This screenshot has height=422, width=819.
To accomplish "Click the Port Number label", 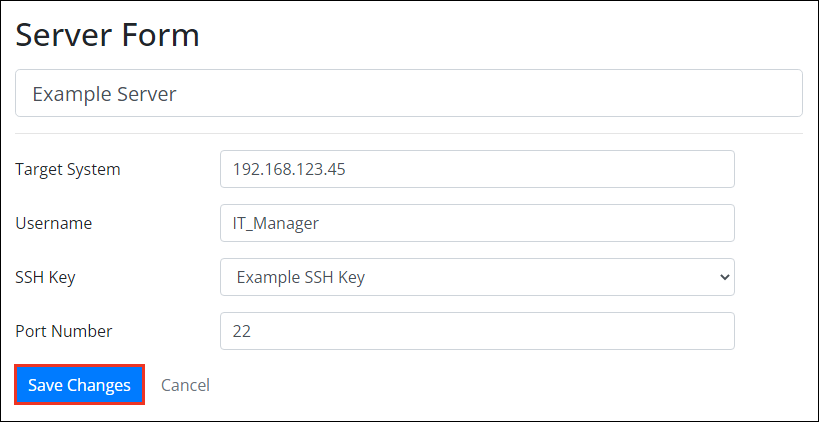I will click(x=64, y=331).
